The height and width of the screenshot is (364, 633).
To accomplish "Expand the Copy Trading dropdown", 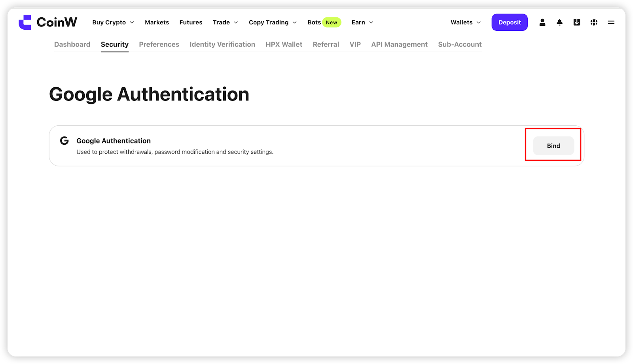I will point(273,23).
